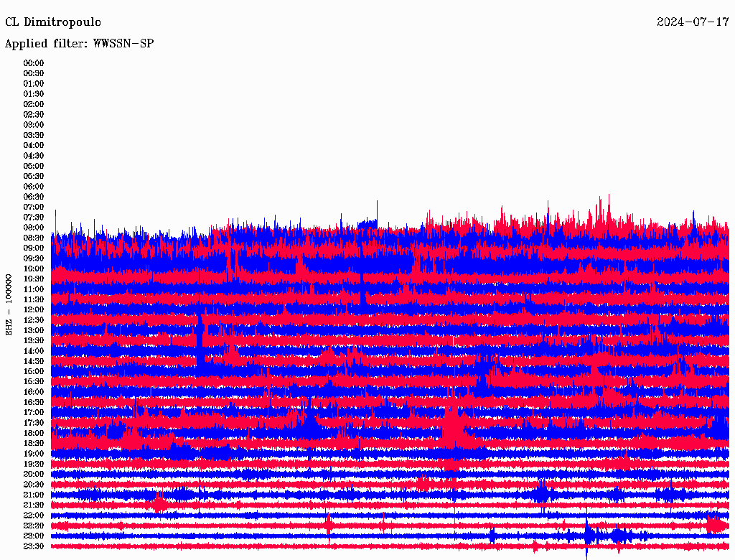
Task: Select the 13:30 time label
Action: coord(34,341)
